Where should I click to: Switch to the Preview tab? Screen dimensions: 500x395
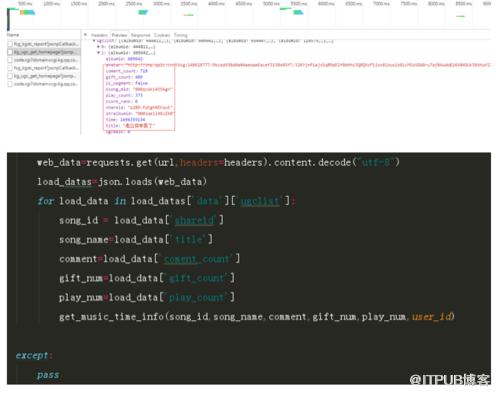119,35
